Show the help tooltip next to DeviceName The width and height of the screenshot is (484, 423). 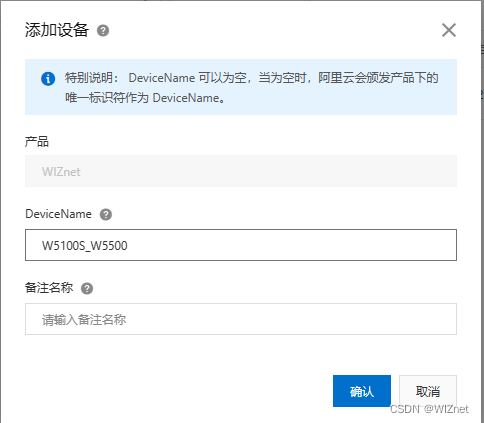106,214
